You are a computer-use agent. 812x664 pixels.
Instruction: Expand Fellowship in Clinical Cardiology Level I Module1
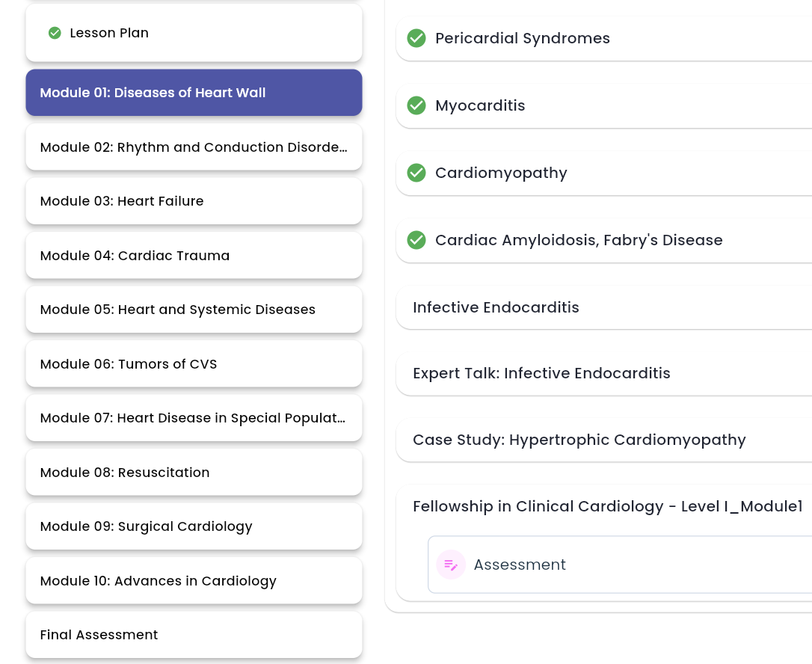(607, 506)
